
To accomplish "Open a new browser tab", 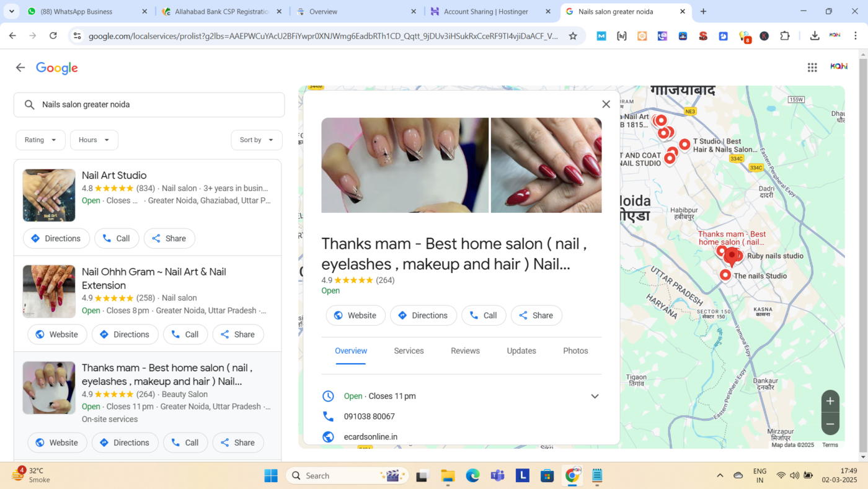I will tap(703, 11).
